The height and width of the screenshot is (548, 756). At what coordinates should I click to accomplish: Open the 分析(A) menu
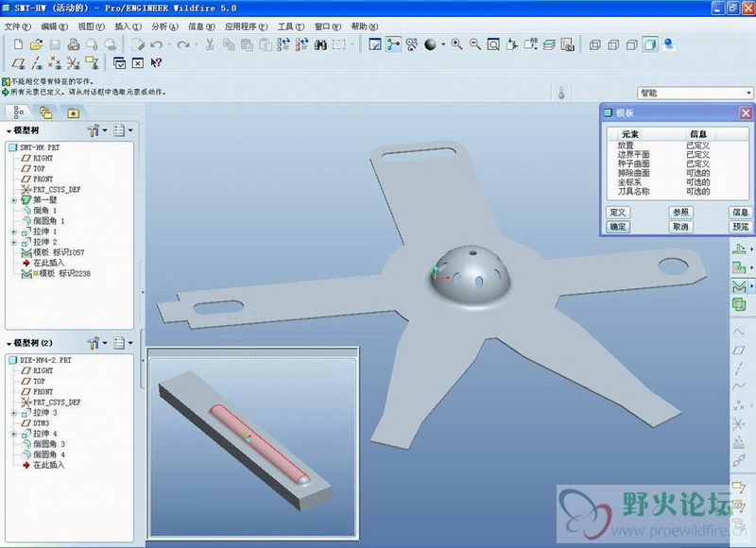click(x=164, y=26)
